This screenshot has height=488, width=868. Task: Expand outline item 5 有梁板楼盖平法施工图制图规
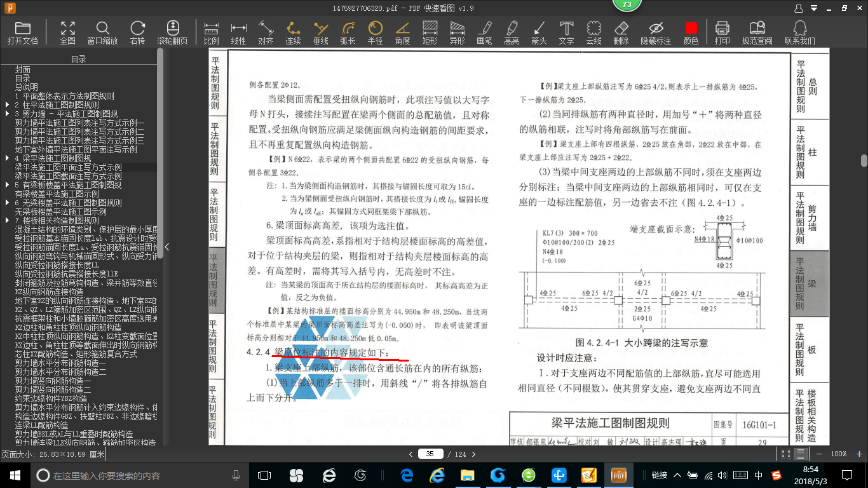click(x=8, y=185)
